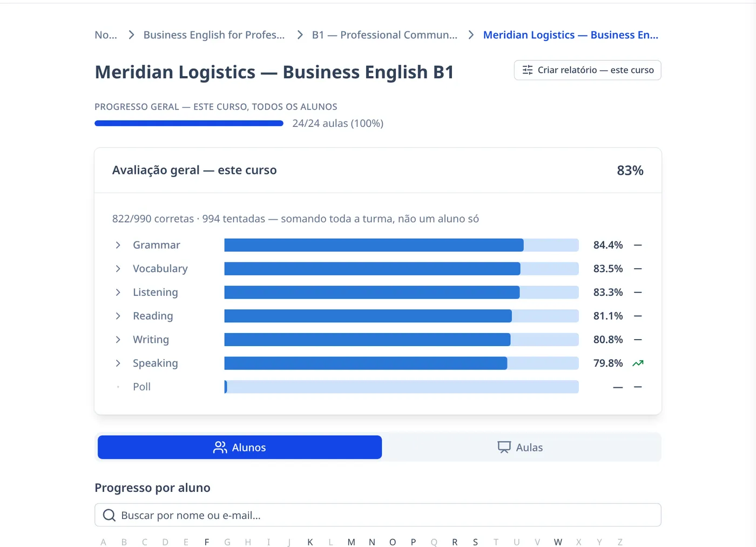Filter students by letter M
Viewport: 756px width, 547px height.
coord(352,542)
